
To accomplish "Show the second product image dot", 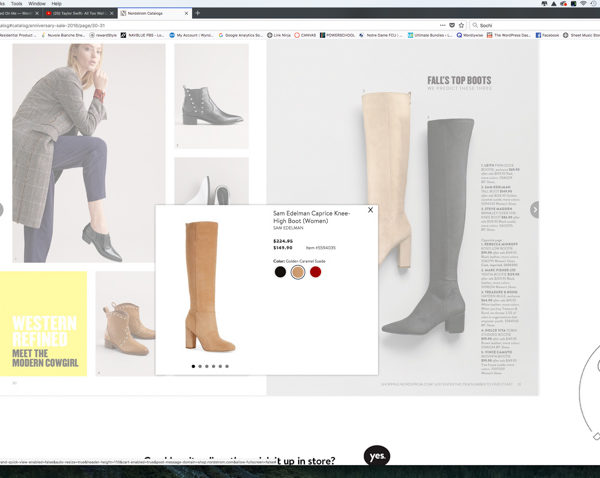I will point(200,366).
